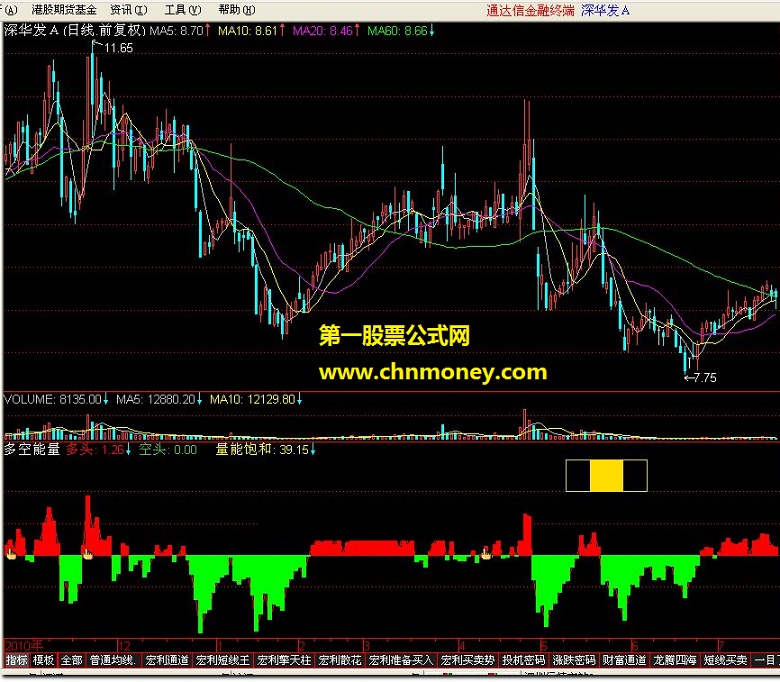This screenshot has height=682, width=780.
Task: Select the 短线买卖 indicator tab
Action: click(725, 660)
